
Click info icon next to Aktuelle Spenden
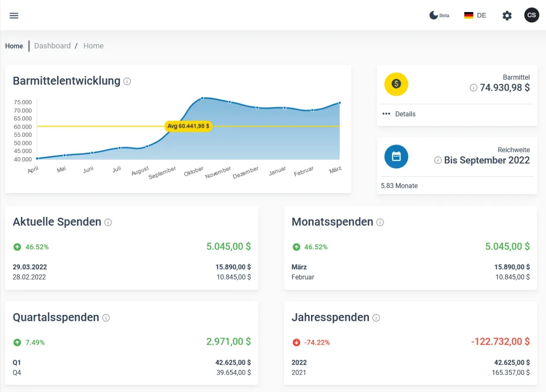[x=108, y=222]
